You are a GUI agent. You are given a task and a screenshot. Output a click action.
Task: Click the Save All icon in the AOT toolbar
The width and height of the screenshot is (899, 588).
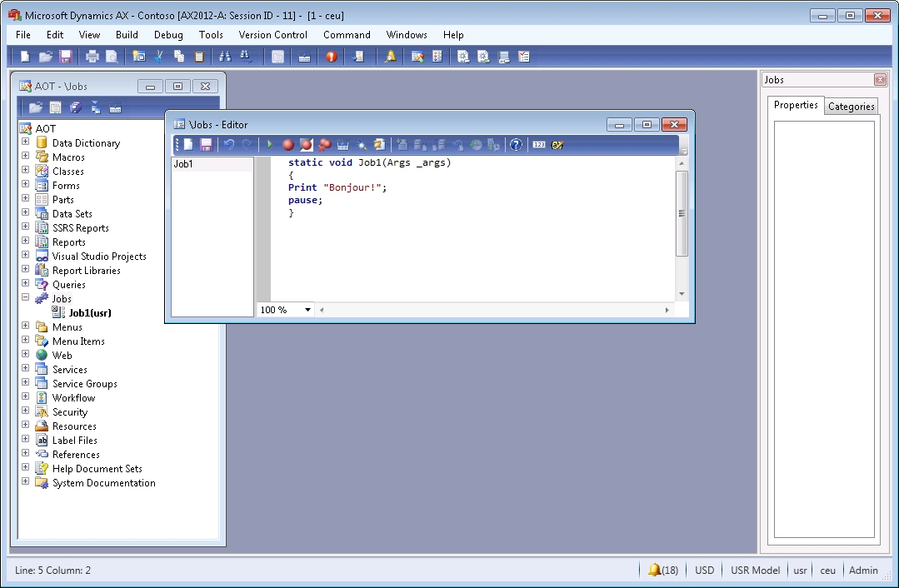(x=76, y=107)
